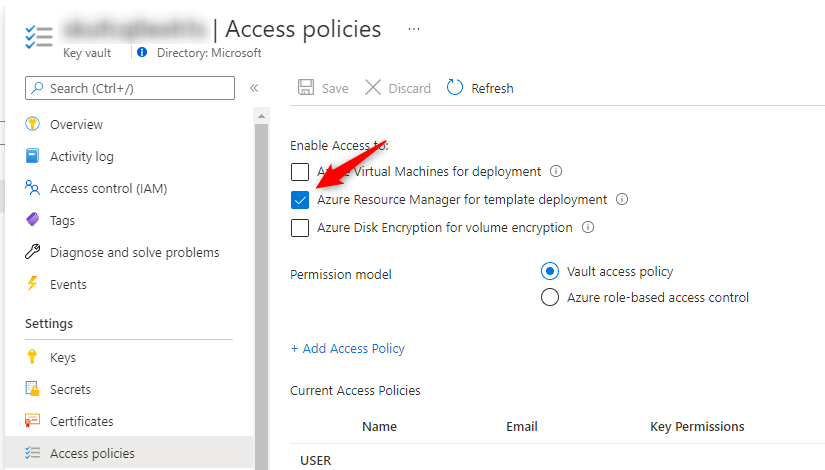The height and width of the screenshot is (470, 825).
Task: Click the Settings section heading
Action: (49, 323)
